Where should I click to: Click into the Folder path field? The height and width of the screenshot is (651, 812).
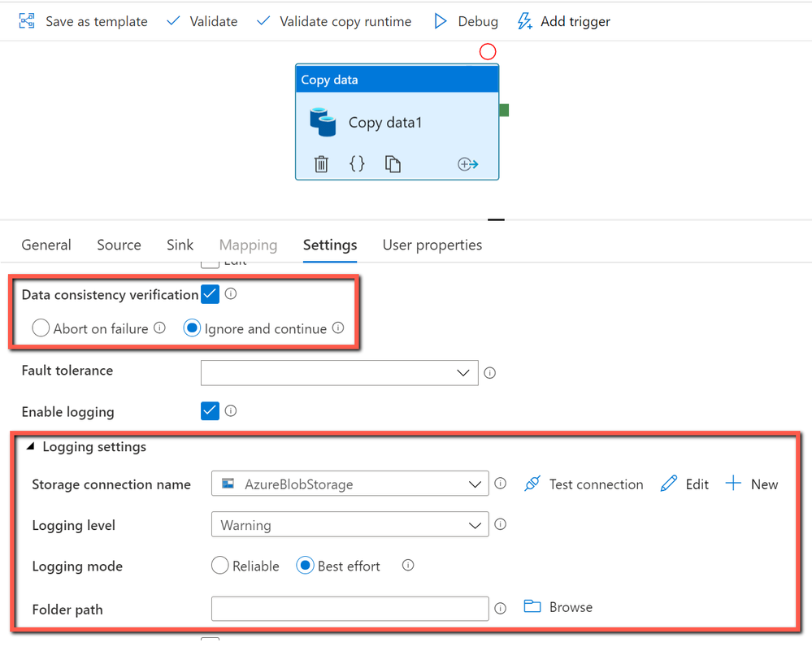350,609
